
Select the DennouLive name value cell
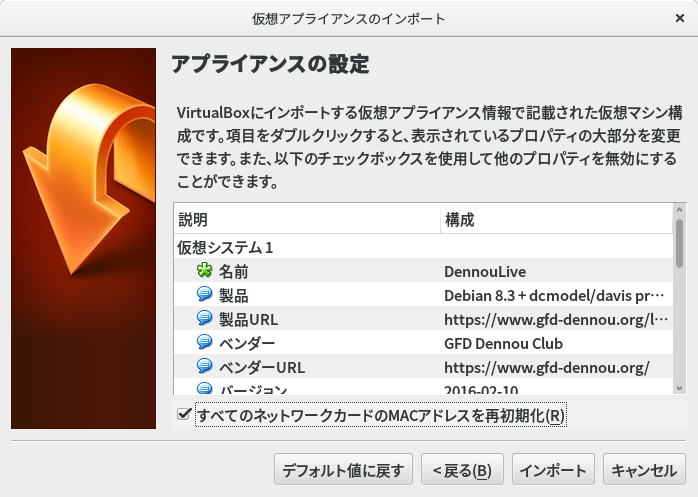485,271
